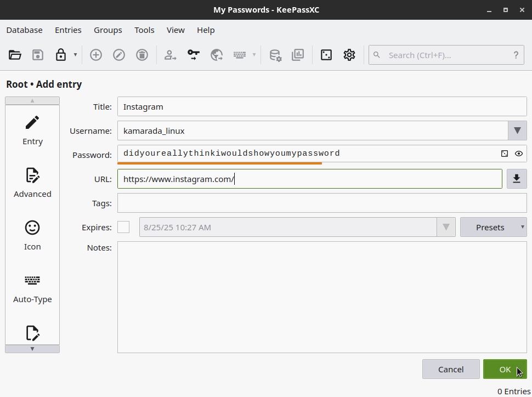Open the View menu
532x397 pixels.
point(176,30)
